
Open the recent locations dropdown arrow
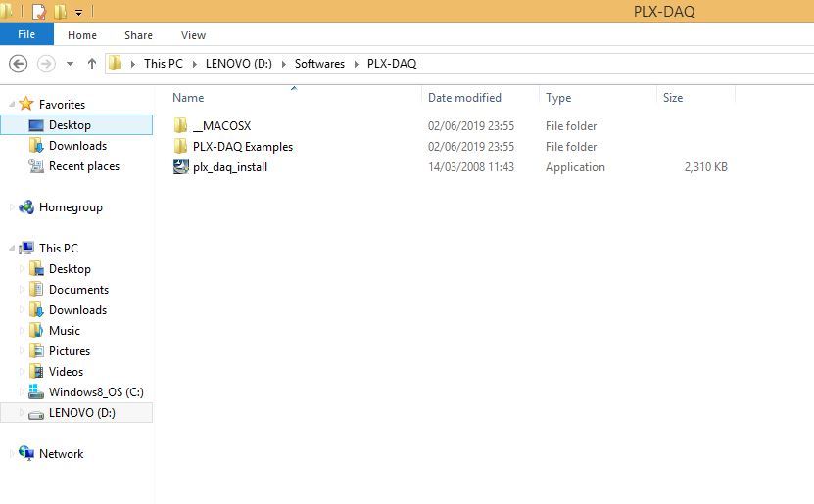(x=70, y=64)
